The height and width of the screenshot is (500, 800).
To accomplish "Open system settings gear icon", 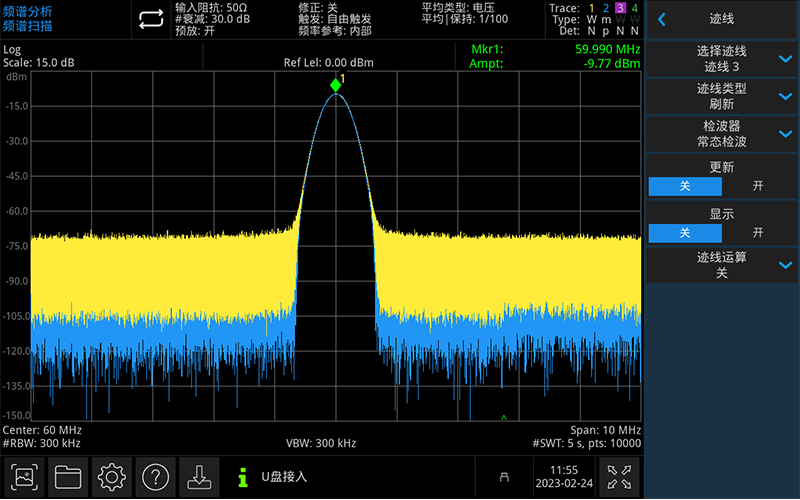I will pos(110,478).
